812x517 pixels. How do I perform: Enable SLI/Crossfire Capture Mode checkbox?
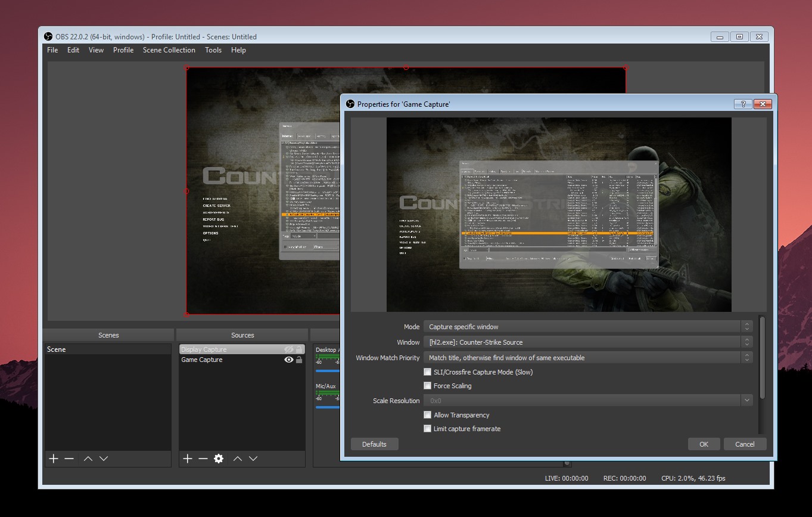427,372
